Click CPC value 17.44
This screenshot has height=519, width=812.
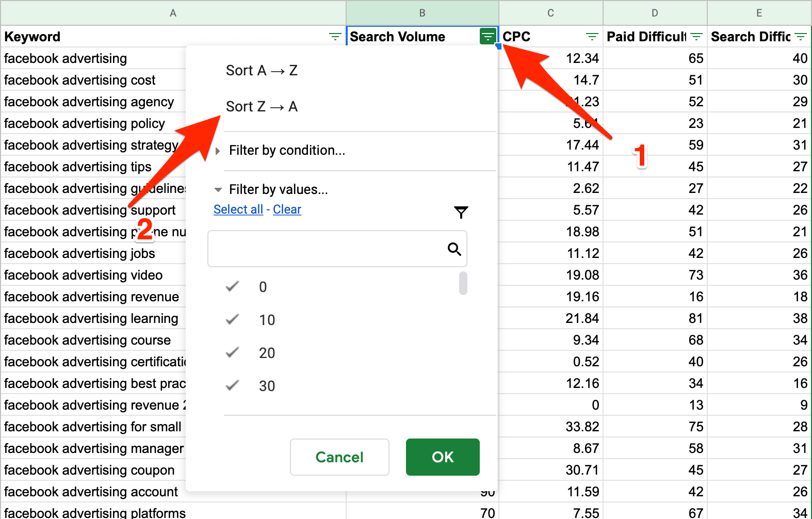[x=551, y=145]
